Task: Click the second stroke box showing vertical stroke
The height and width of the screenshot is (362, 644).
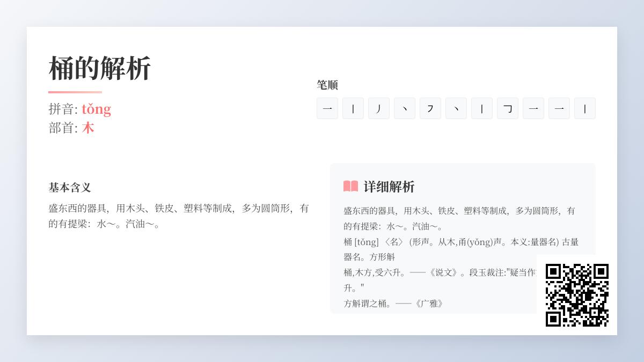Action: 353,108
